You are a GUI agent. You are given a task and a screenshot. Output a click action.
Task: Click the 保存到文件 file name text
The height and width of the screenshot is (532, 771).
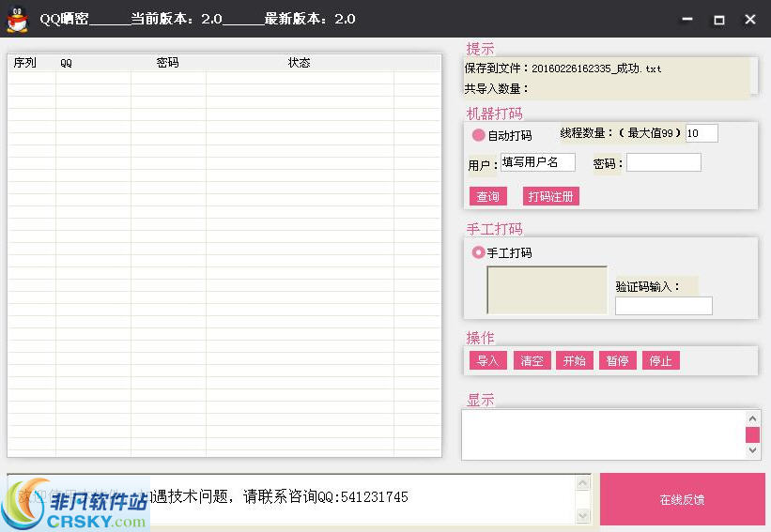(x=563, y=68)
